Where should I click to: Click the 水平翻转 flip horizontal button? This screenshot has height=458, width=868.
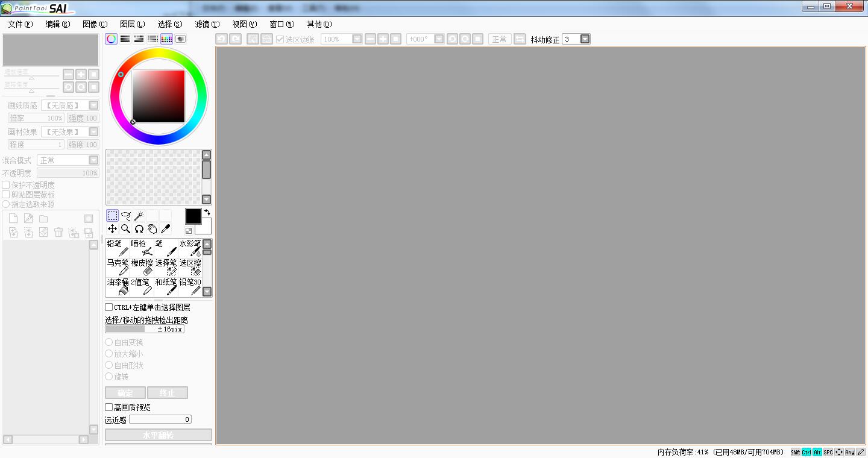159,435
